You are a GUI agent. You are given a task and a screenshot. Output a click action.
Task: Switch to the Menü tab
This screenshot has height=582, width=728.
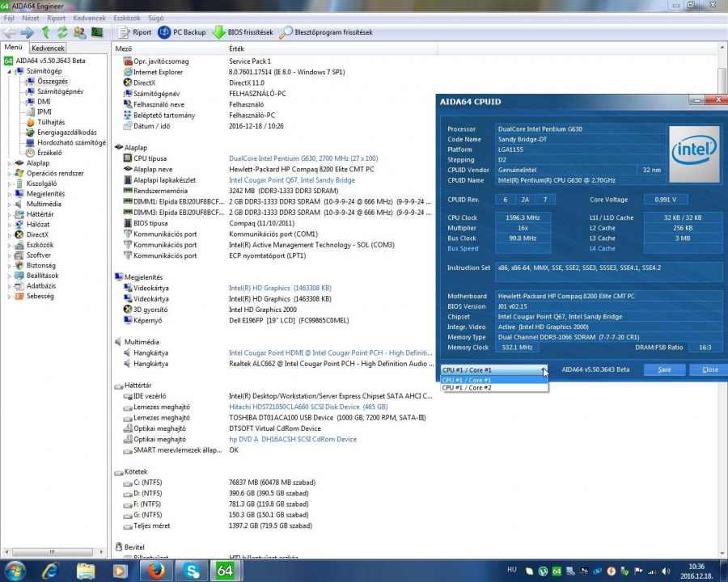pos(14,48)
